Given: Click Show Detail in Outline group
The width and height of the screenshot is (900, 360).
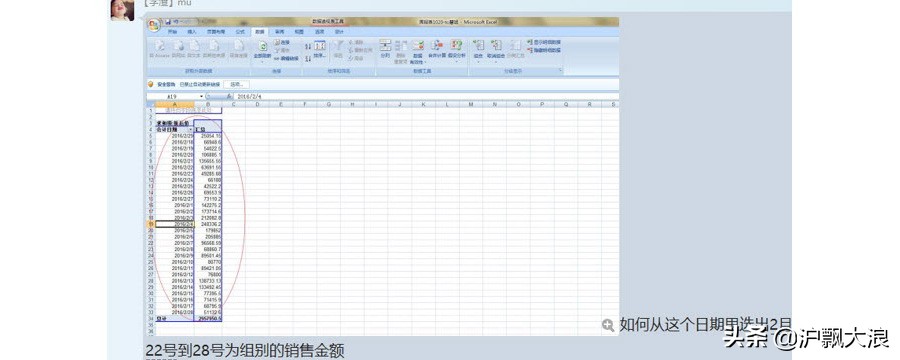Looking at the screenshot, I should (544, 42).
